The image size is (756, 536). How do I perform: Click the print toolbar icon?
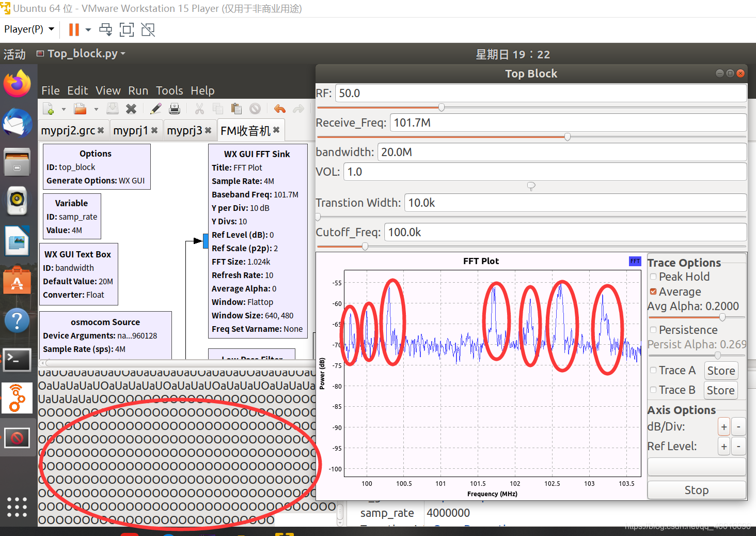(175, 109)
